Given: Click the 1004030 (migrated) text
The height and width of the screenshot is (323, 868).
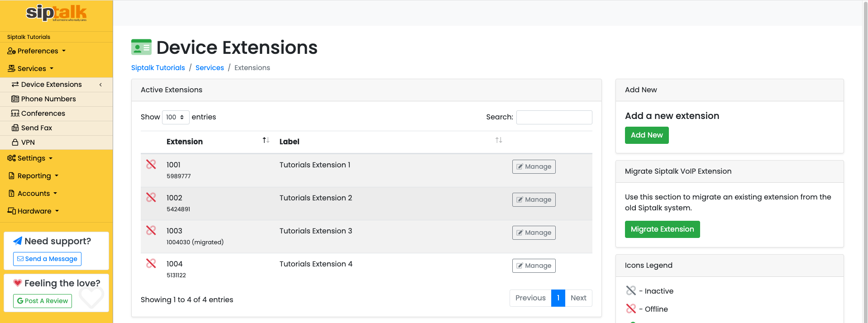Looking at the screenshot, I should pos(195,242).
